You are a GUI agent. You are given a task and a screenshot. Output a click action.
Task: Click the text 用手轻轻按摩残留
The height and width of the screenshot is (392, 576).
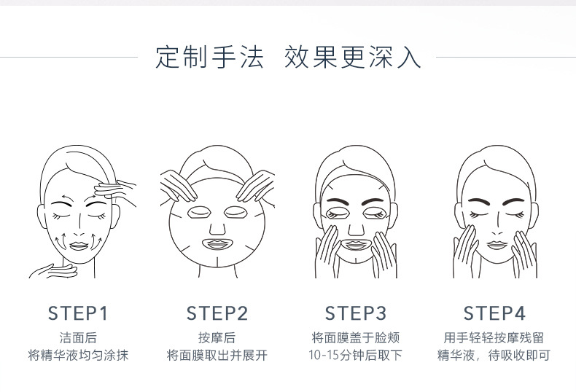pyautogui.click(x=494, y=337)
